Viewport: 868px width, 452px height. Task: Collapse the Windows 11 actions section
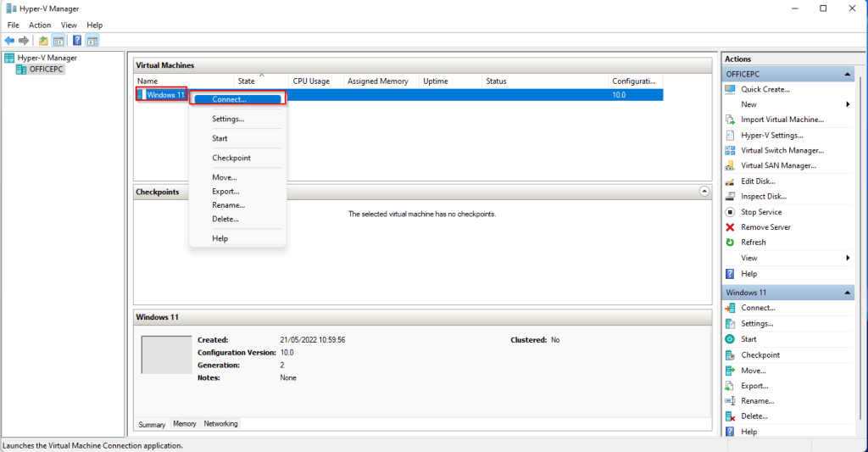847,293
